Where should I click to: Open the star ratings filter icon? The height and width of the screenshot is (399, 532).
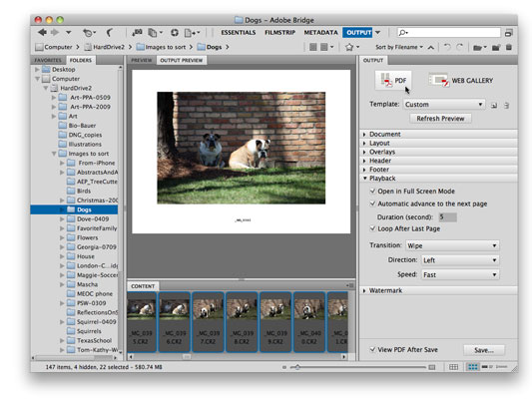352,47
